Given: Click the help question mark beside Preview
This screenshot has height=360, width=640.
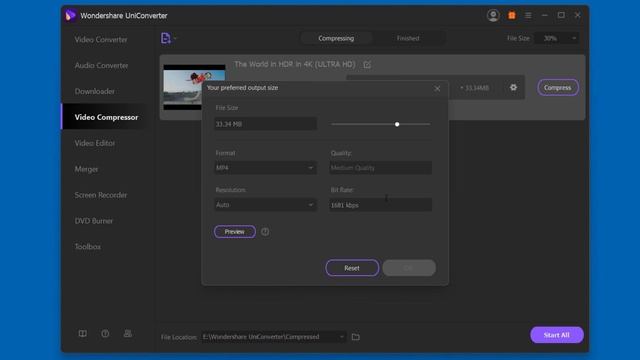Looking at the screenshot, I should 265,232.
